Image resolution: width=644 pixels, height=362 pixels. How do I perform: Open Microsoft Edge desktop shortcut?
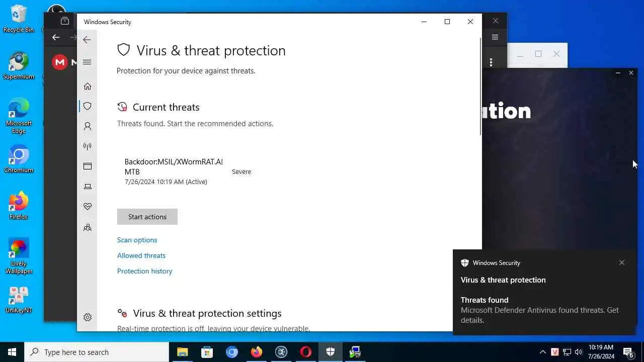[19, 116]
